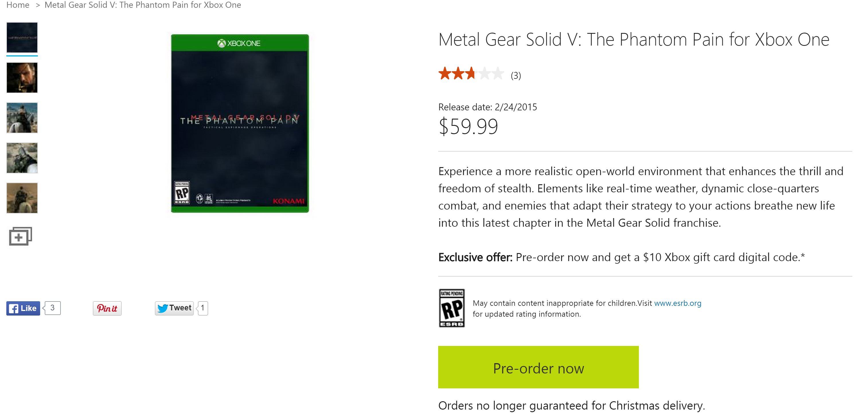Click the Metal Gear Solid V breadcrumb
This screenshot has height=413, width=868.
click(143, 5)
